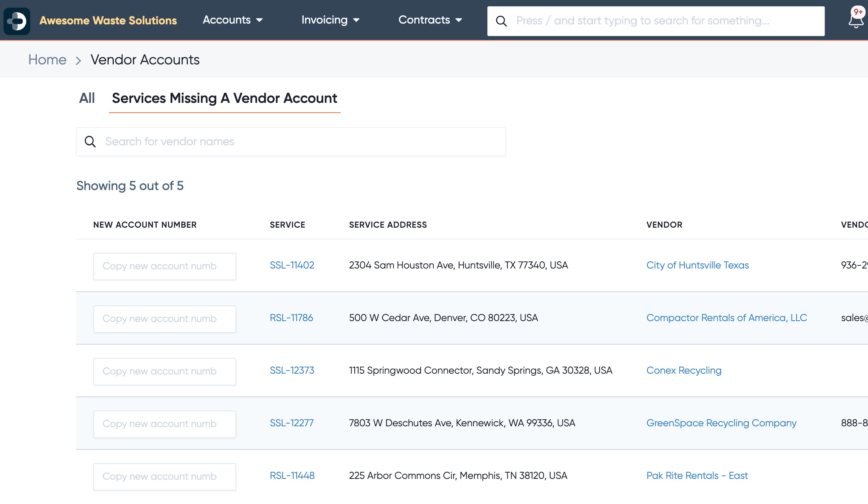Click Awesome Waste Solutions brand name
The width and height of the screenshot is (868, 504).
pyautogui.click(x=108, y=20)
